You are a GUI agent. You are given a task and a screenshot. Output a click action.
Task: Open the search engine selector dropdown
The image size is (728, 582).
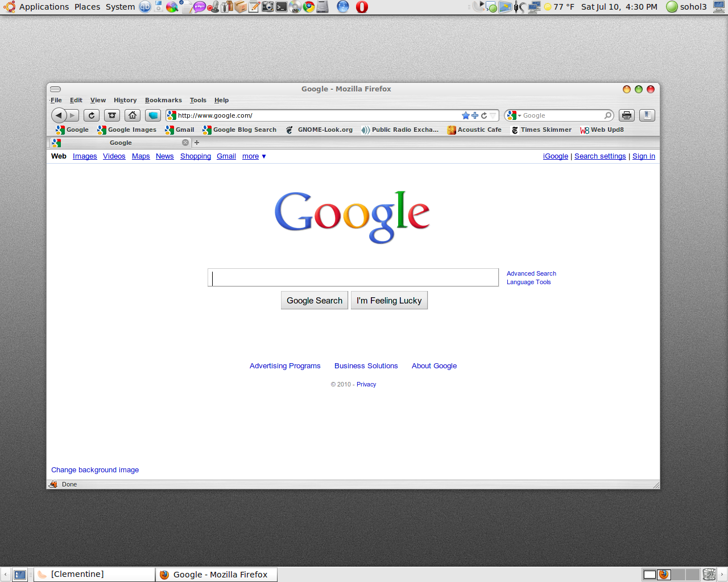514,115
